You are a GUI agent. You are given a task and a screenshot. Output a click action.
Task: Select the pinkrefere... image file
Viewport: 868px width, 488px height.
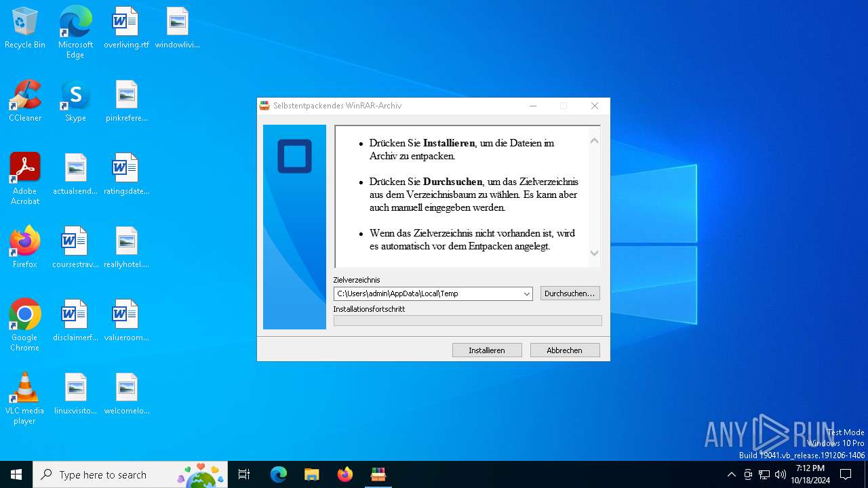click(126, 102)
